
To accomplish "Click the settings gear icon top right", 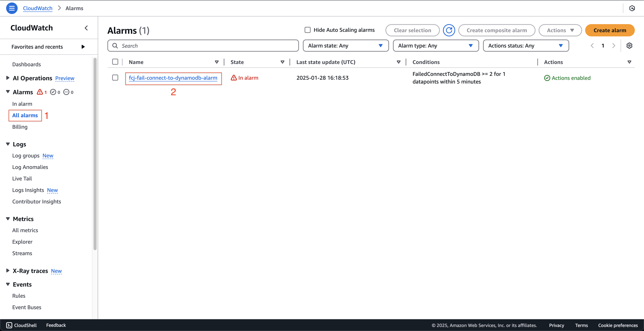I will pos(630,46).
